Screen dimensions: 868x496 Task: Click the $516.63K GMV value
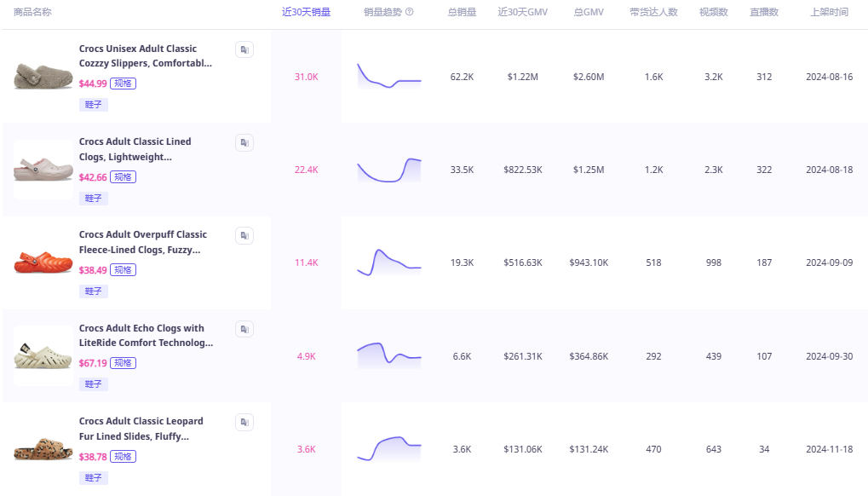[x=522, y=263]
